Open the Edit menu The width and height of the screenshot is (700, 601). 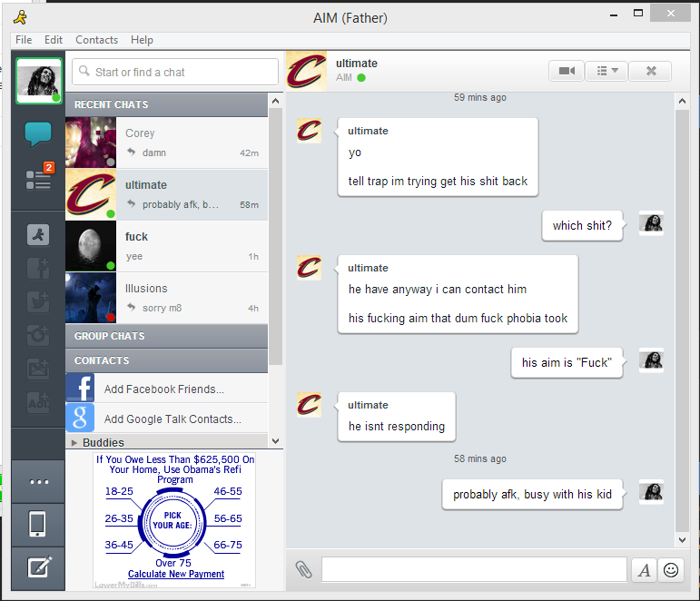tap(54, 40)
